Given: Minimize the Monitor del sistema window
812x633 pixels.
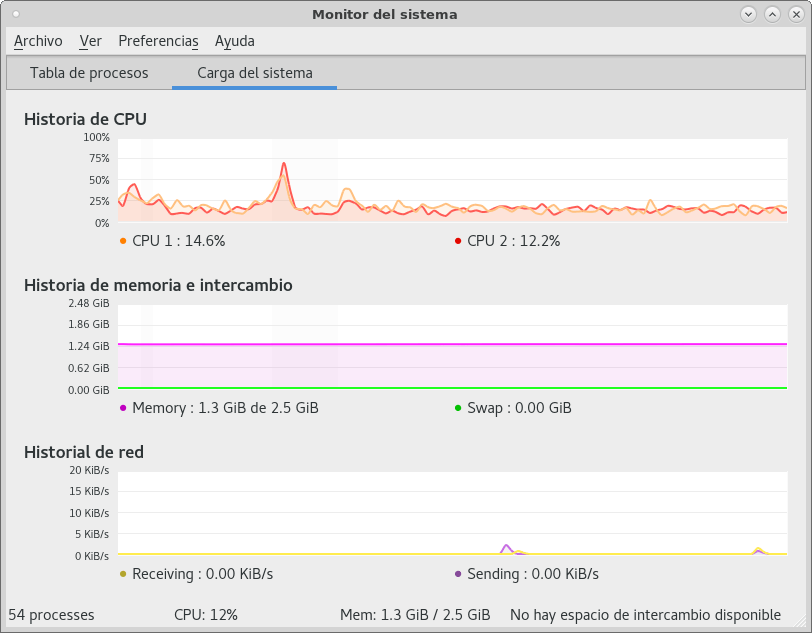Looking at the screenshot, I should click(x=748, y=15).
